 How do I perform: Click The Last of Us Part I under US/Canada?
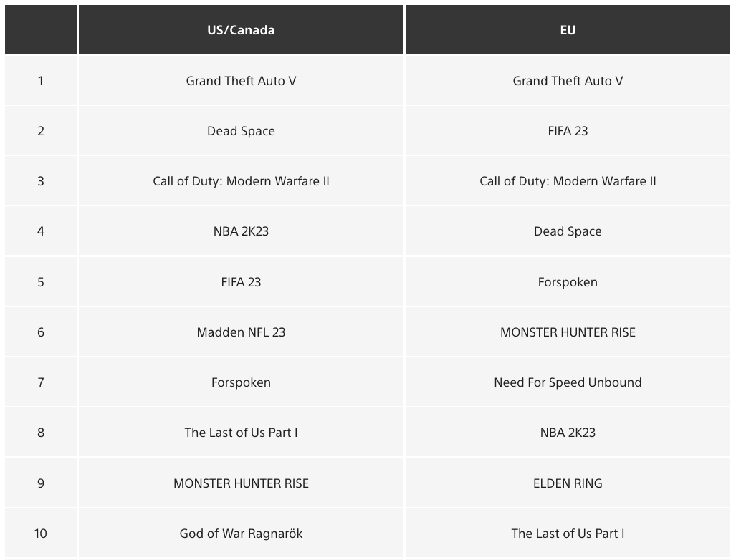[241, 433]
